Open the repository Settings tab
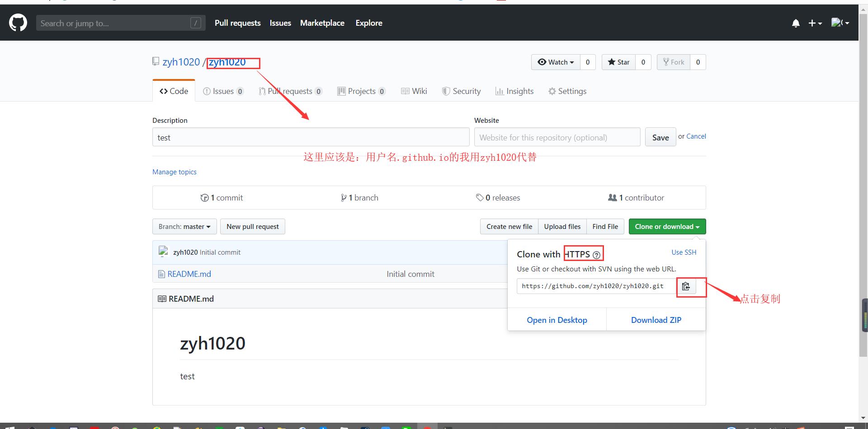Viewport: 868px width, 429px height. (567, 91)
